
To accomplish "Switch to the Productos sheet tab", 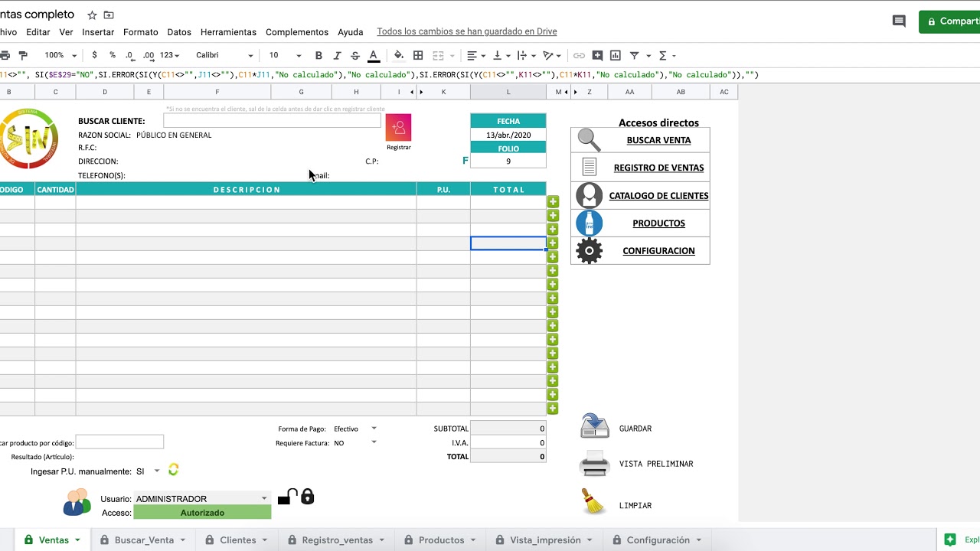I will tap(440, 540).
